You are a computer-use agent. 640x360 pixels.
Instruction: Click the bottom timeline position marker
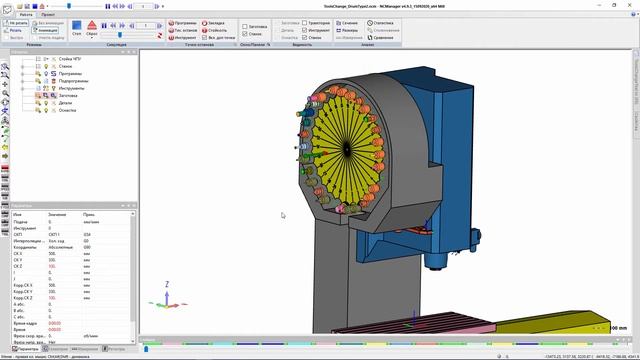[x=146, y=349]
